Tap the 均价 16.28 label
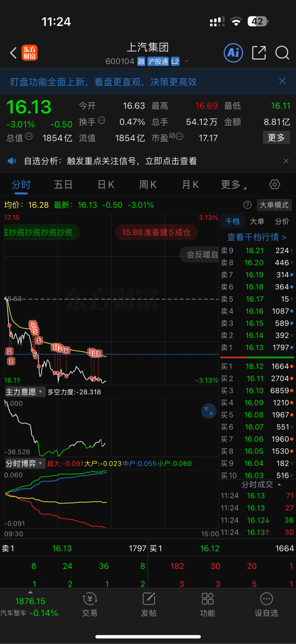Screen dimensions: 296x644 [x=27, y=205]
